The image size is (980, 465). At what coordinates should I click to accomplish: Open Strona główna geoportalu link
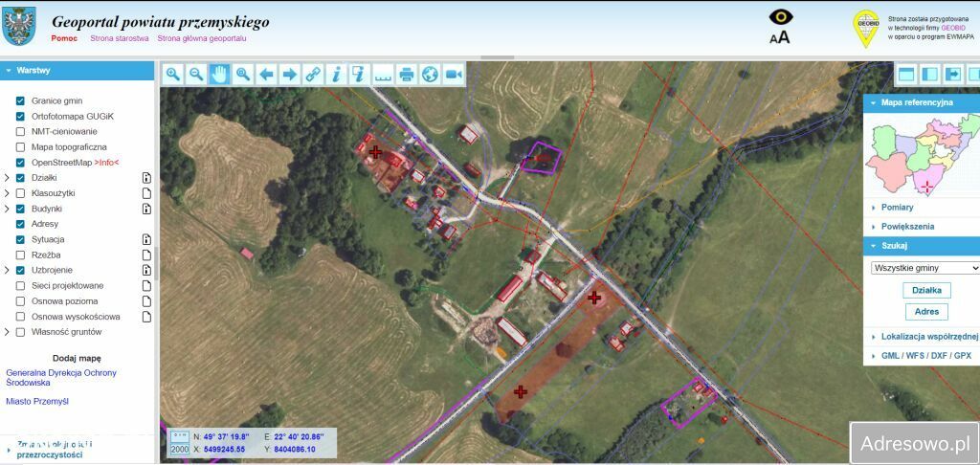(202, 38)
